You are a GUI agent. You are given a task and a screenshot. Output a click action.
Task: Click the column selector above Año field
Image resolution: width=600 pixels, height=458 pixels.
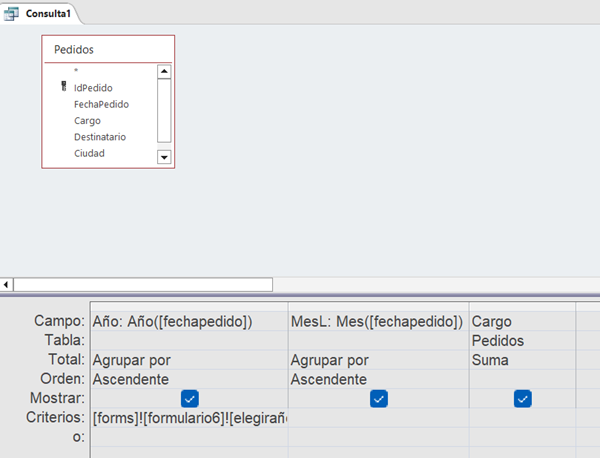[x=189, y=306]
